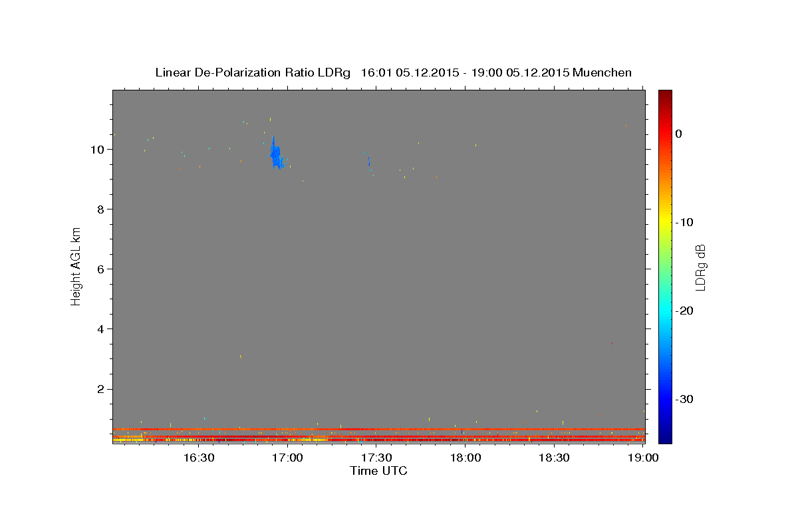Image resolution: width=798 pixels, height=532 pixels.
Task: Click the 18:00 time tick label
Action: [x=465, y=458]
